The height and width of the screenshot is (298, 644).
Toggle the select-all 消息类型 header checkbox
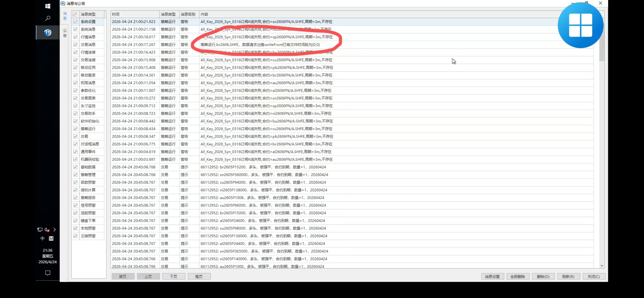click(x=75, y=14)
